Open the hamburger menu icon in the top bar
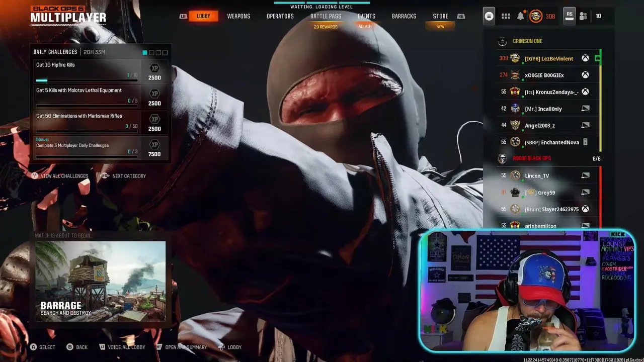Image resolution: width=644 pixels, height=362 pixels. click(489, 16)
